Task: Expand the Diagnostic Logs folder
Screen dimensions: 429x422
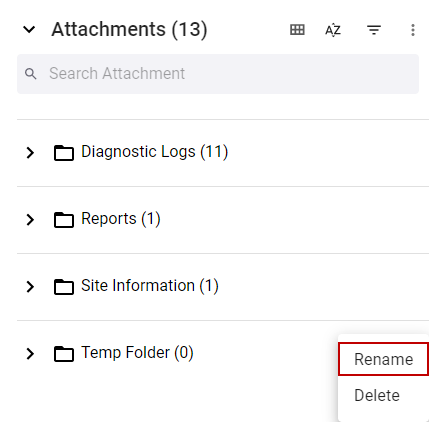Action: click(x=30, y=153)
